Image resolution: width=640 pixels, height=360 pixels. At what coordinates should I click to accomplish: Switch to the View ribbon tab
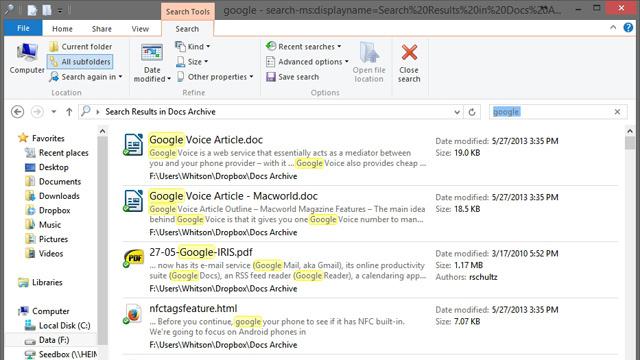point(140,29)
